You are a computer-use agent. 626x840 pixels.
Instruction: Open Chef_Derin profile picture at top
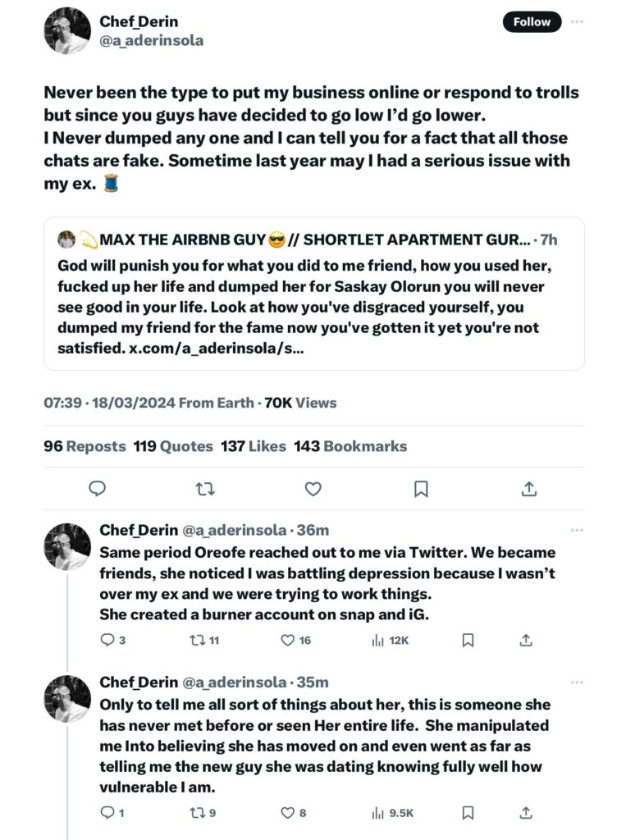[67, 31]
